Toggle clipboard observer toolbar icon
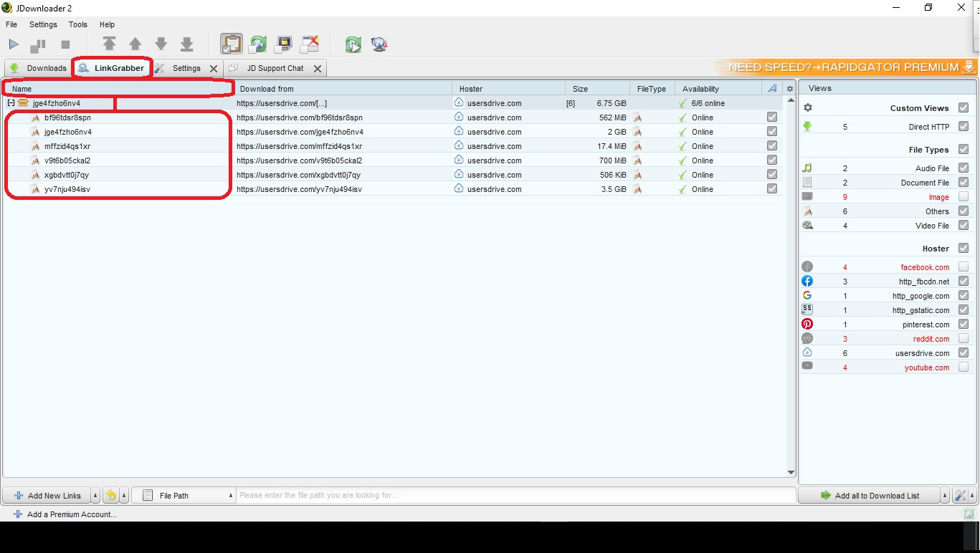This screenshot has width=980, height=553. [x=231, y=44]
